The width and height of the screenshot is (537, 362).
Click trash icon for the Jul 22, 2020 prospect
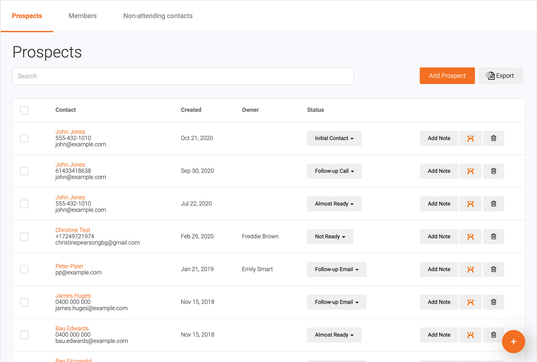point(494,204)
